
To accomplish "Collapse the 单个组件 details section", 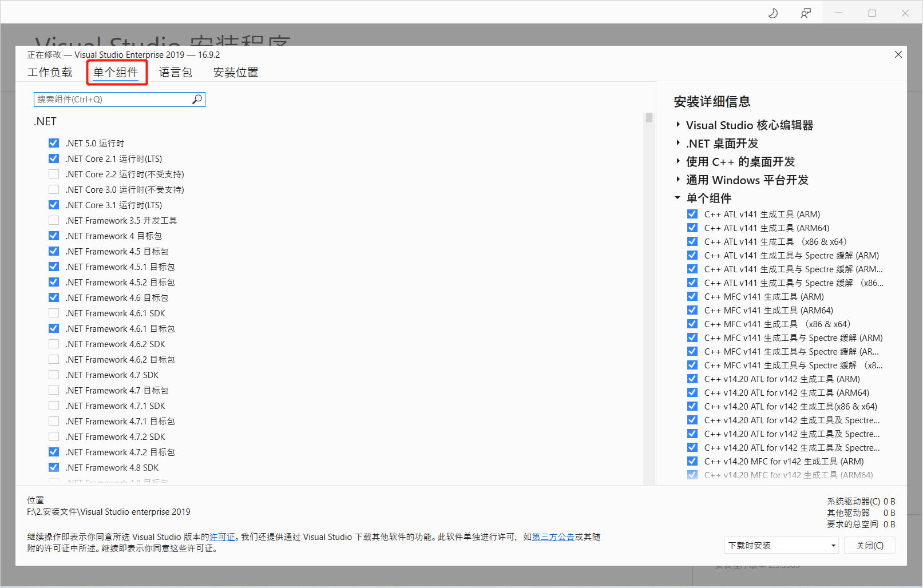I will click(678, 198).
